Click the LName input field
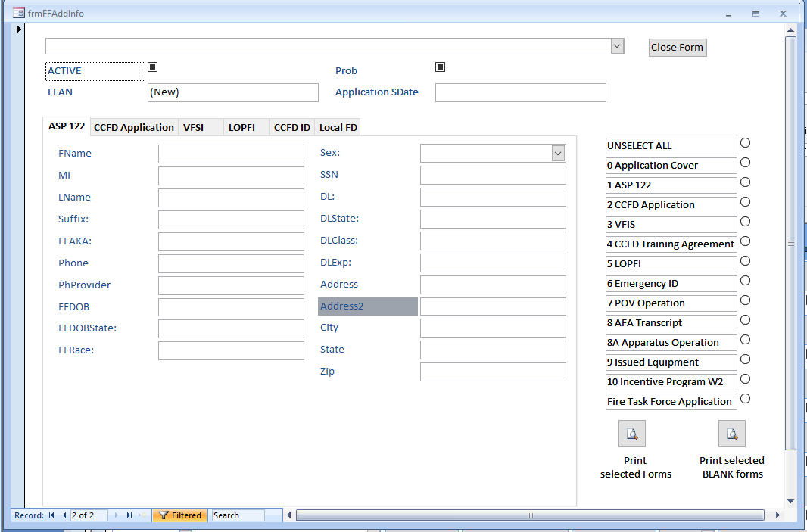Screen dimensions: 807x532 (x=231, y=198)
